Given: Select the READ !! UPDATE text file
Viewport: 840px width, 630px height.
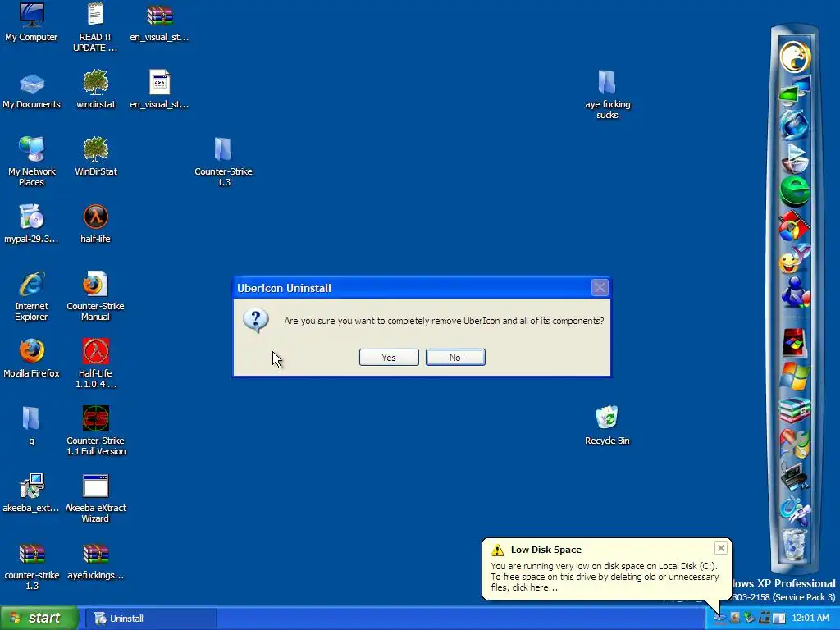Looking at the screenshot, I should click(95, 27).
